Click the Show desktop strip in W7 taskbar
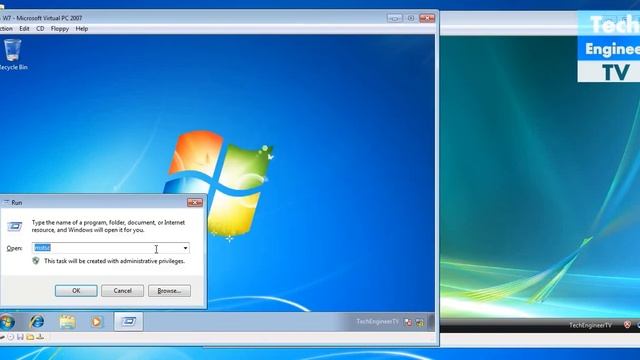The image size is (640, 360). click(x=432, y=322)
